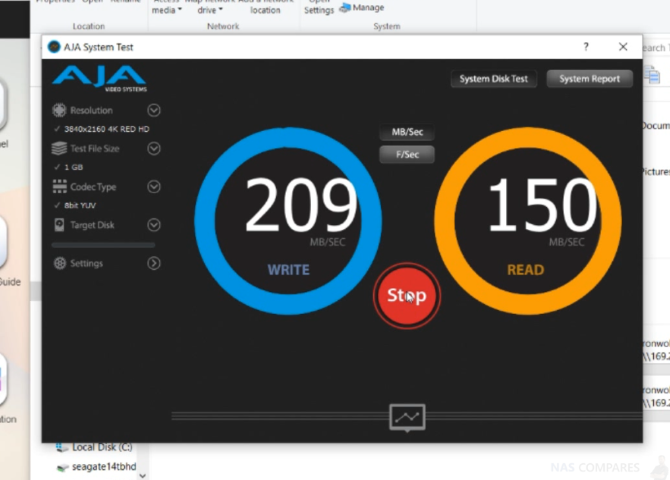Click the orange READ speed gauge
This screenshot has height=480, width=670.
click(528, 221)
